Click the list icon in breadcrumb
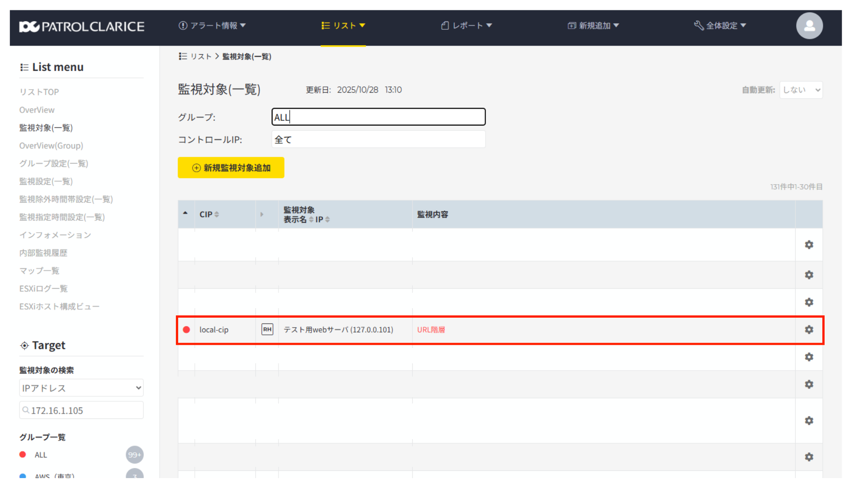Viewport: 868px width, 488px height. click(x=183, y=56)
